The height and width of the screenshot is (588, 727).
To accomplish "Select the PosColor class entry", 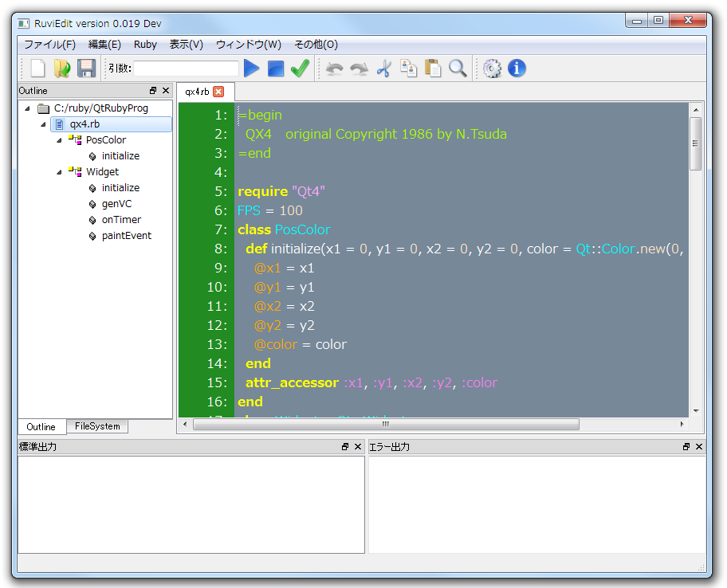I will click(x=106, y=140).
